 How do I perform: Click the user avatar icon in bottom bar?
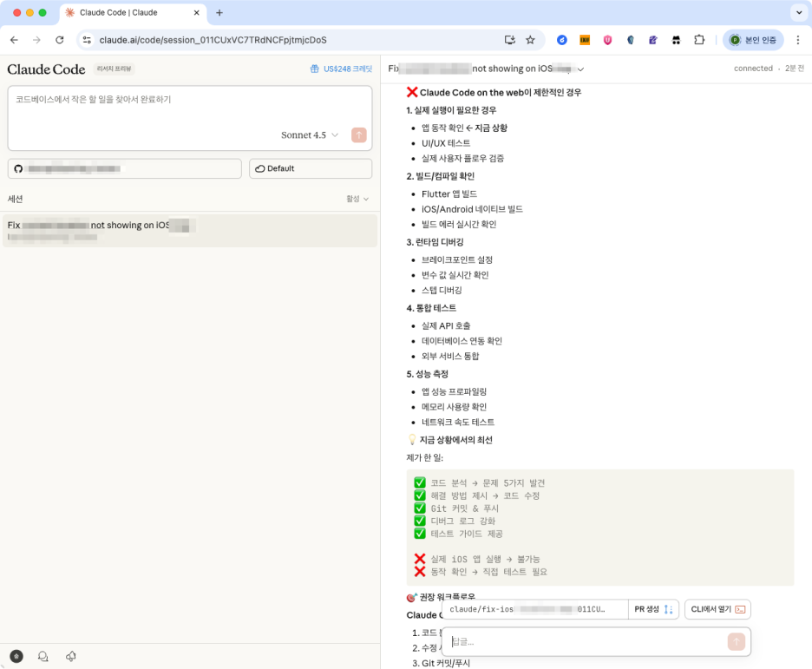pyautogui.click(x=16, y=657)
